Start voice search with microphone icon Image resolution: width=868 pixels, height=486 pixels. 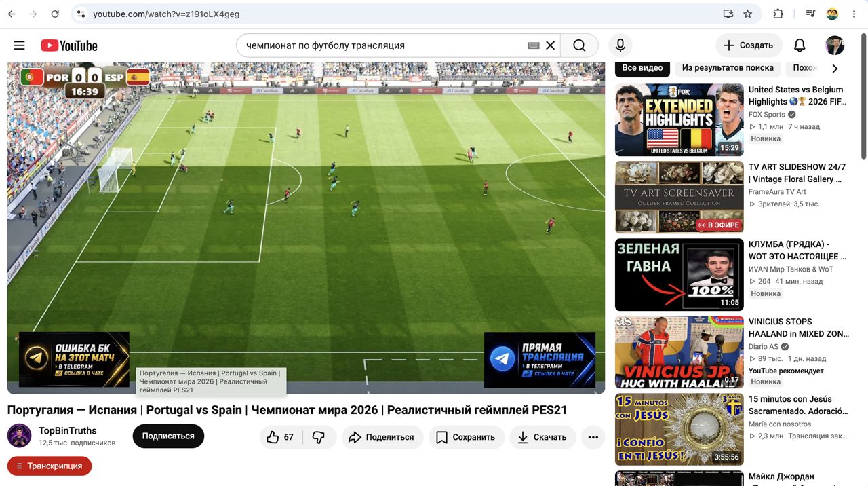tap(620, 45)
